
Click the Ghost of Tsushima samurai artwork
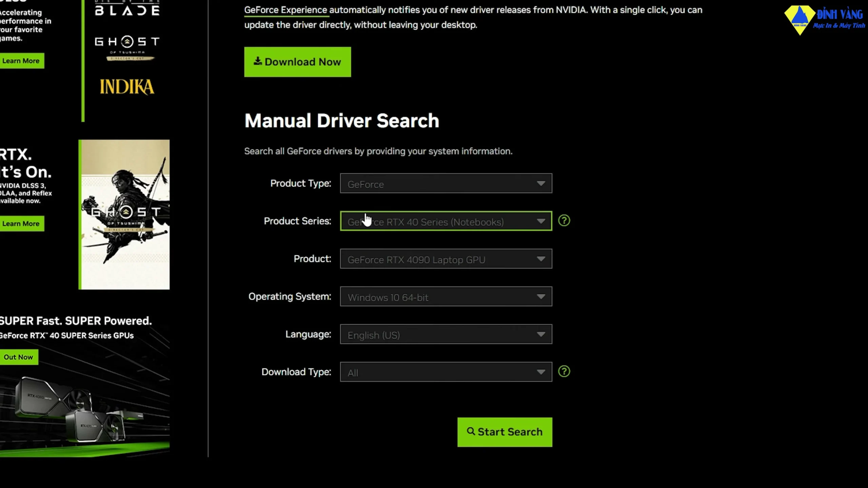pos(124,215)
